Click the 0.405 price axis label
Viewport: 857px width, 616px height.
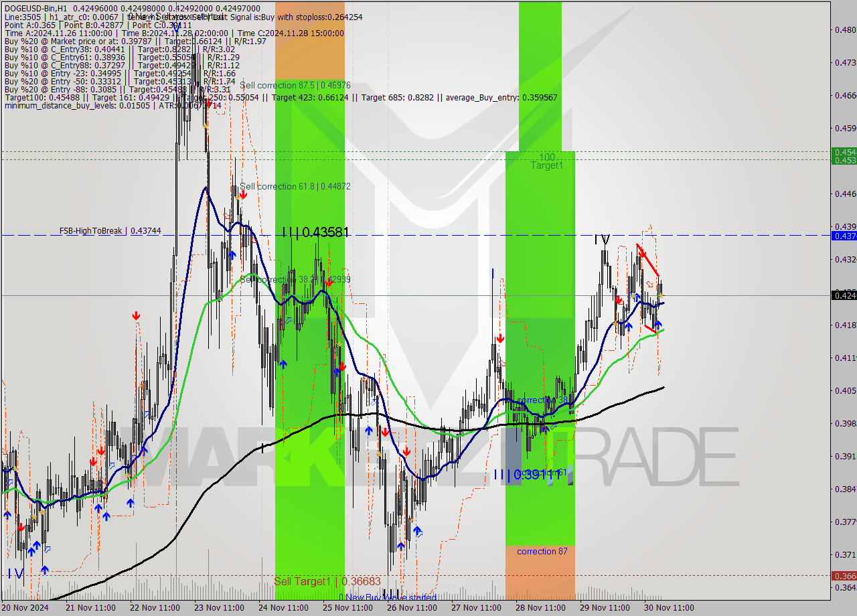point(845,390)
